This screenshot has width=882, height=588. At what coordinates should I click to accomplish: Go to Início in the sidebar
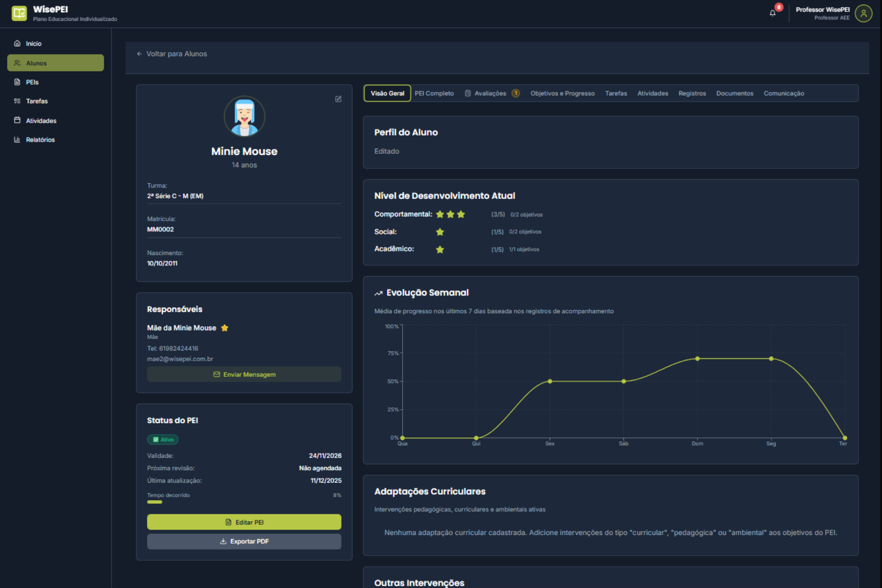pos(34,43)
